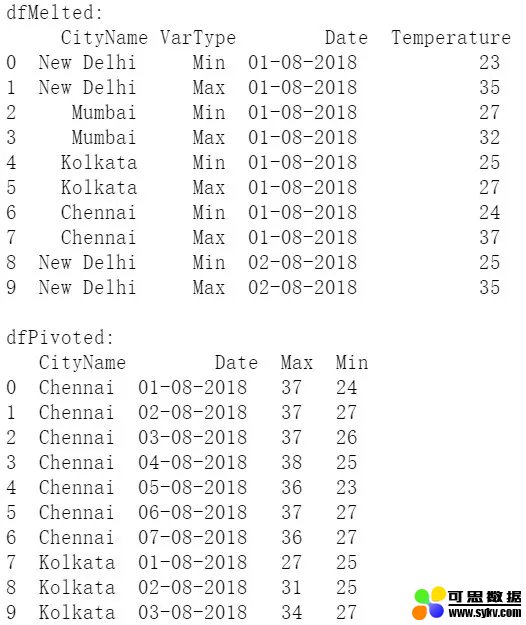Click the dfPivoted: heading text

[x=60, y=338]
